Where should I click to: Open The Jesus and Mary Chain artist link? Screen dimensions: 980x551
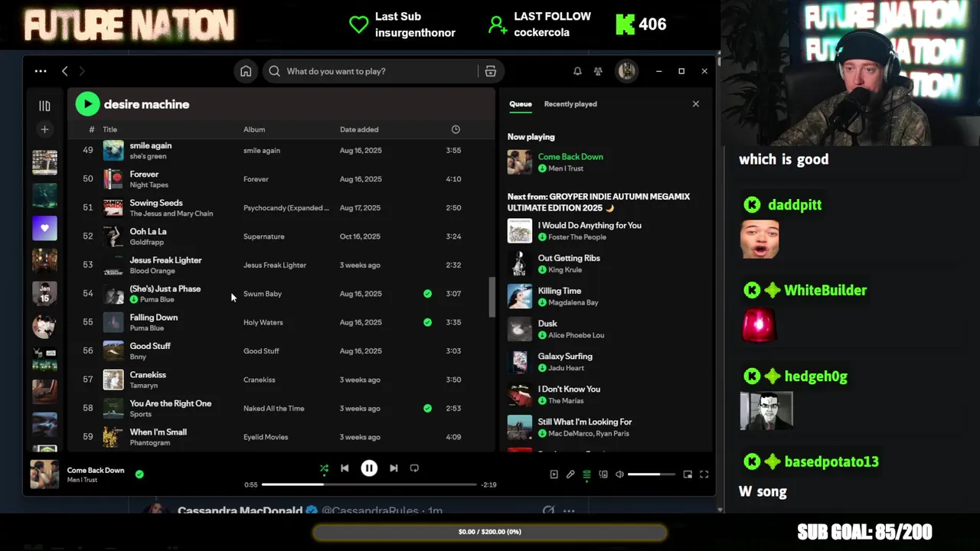pos(171,214)
